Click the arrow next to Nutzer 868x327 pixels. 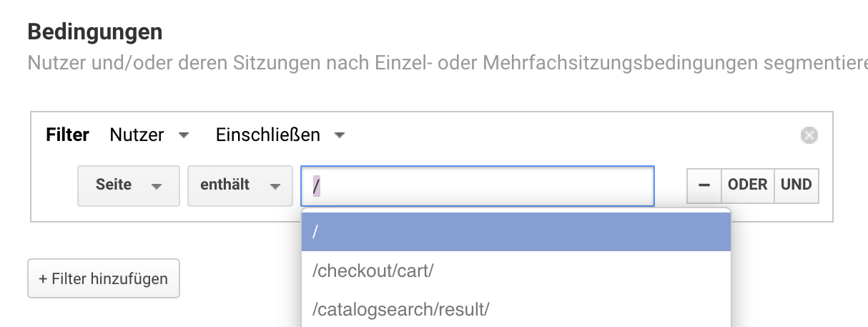[x=184, y=135]
